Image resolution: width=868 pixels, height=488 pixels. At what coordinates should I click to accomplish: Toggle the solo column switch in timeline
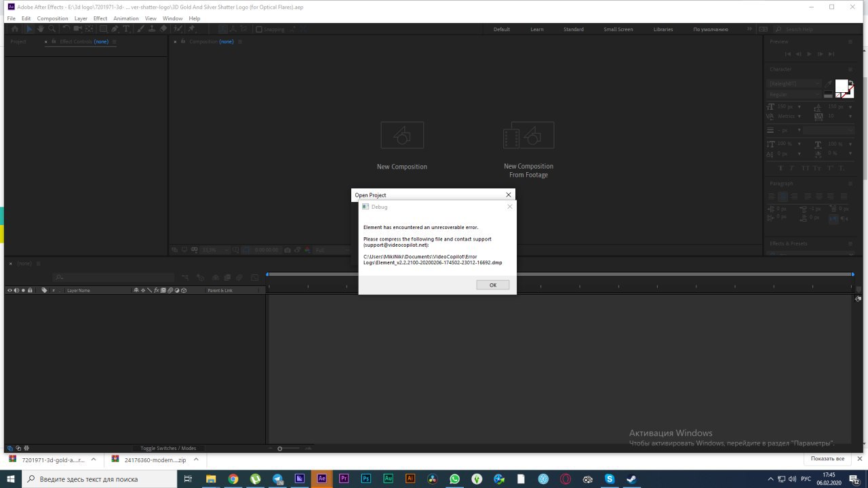point(23,290)
